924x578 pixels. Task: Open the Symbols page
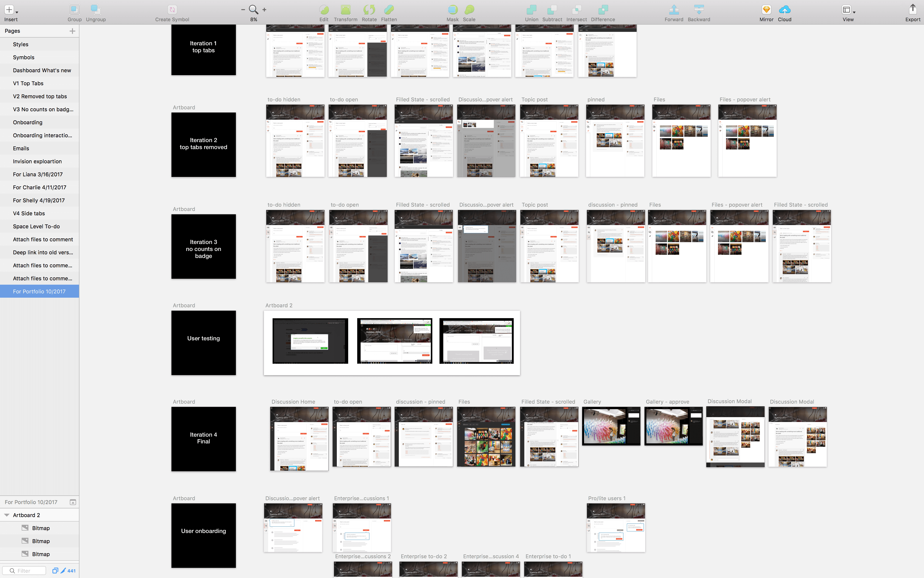(x=24, y=57)
